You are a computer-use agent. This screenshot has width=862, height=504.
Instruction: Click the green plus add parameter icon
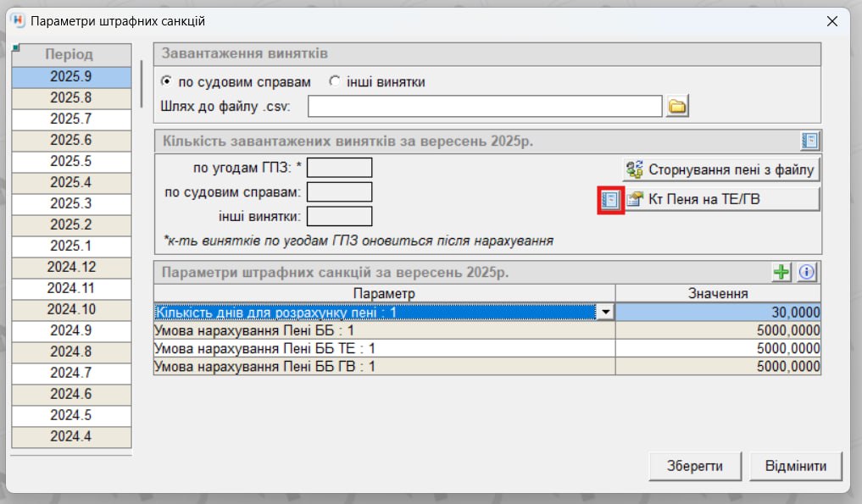[781, 273]
